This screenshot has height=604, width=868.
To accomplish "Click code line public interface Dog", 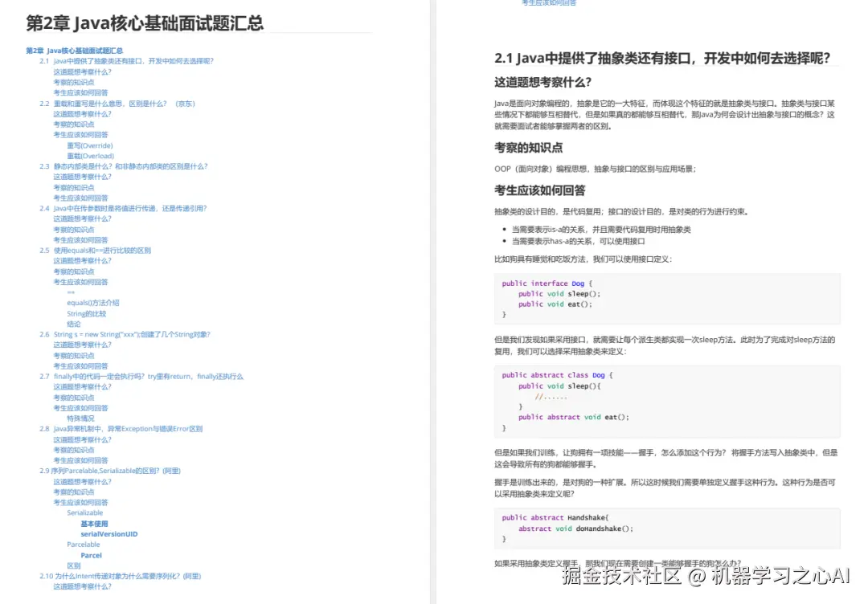I will pos(547,284).
